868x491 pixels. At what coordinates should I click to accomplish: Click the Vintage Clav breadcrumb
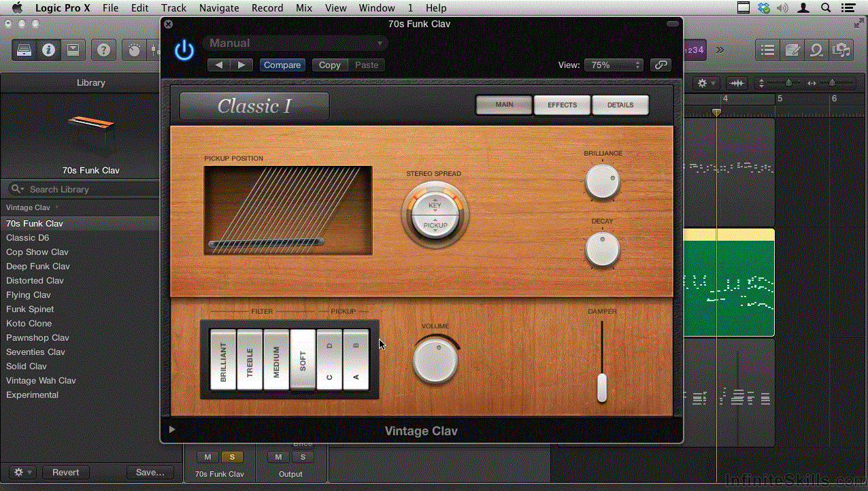point(28,207)
